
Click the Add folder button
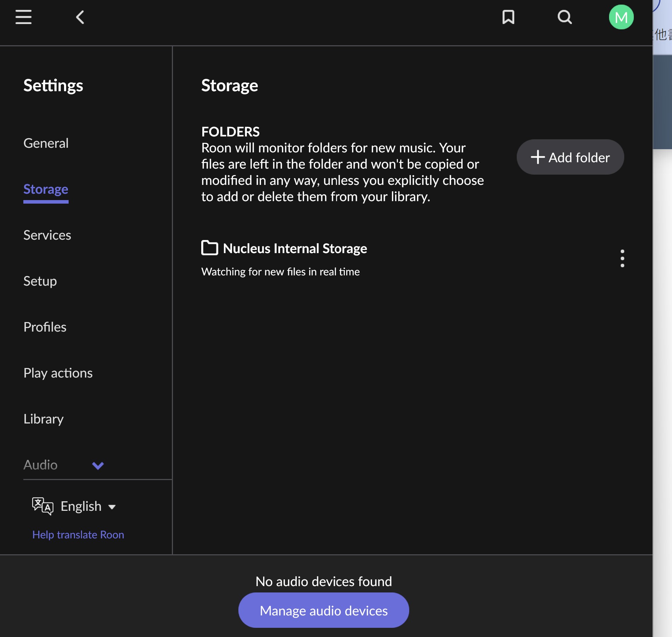click(570, 157)
